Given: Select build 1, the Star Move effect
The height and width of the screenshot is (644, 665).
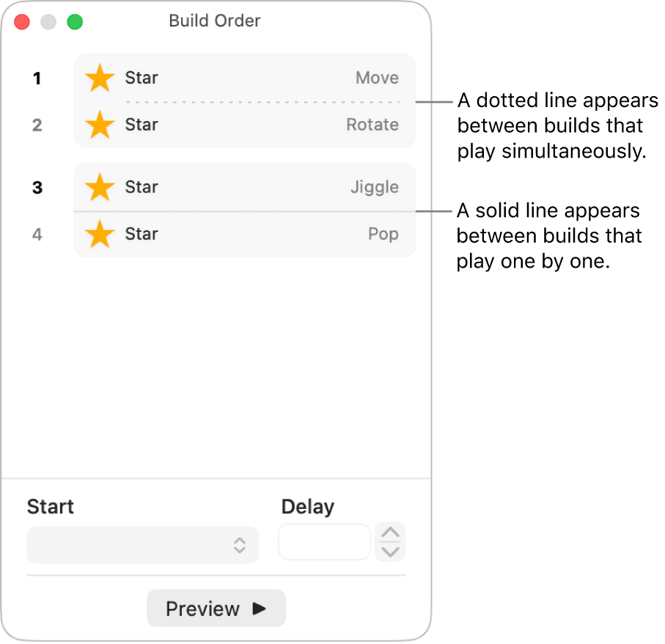Looking at the screenshot, I should pyautogui.click(x=242, y=78).
